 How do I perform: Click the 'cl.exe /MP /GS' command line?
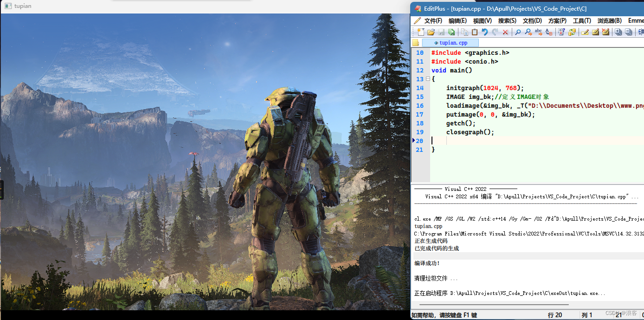(x=529, y=219)
